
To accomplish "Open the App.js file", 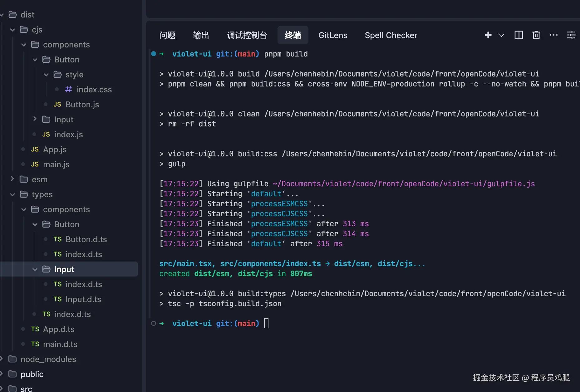I will (55, 149).
